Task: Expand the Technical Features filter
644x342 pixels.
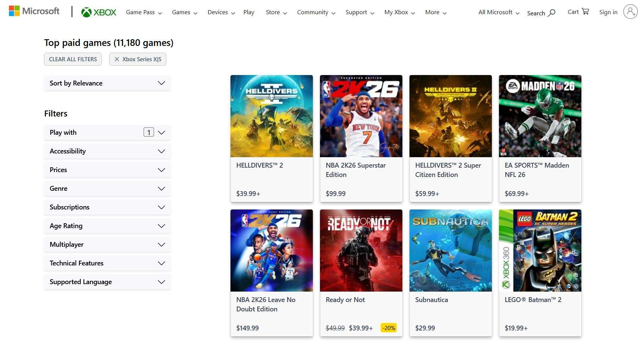Action: point(107,263)
